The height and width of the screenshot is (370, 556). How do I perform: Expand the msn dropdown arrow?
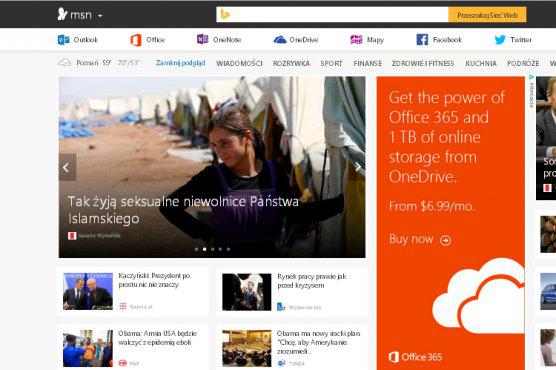tap(100, 16)
